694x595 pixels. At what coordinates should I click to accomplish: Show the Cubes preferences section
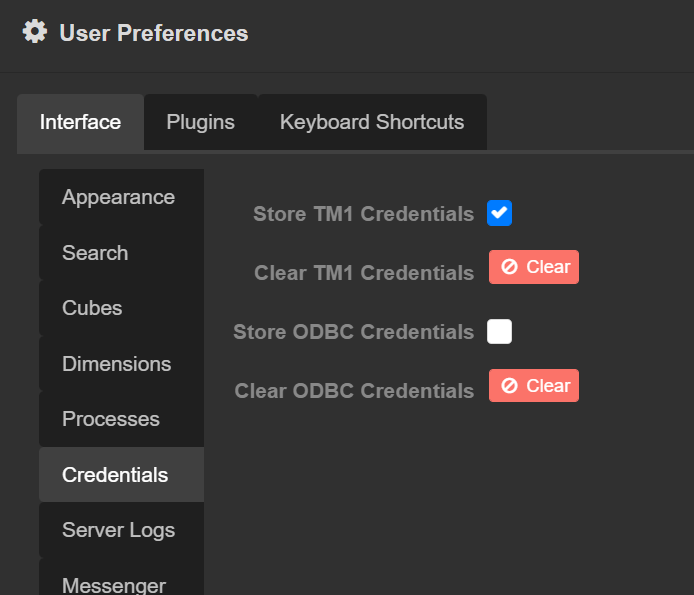coord(92,308)
